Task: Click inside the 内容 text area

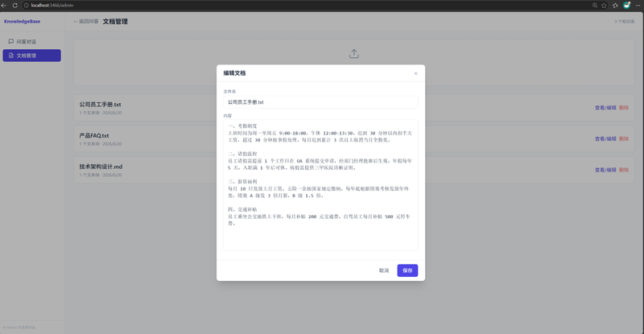Action: tap(320, 185)
